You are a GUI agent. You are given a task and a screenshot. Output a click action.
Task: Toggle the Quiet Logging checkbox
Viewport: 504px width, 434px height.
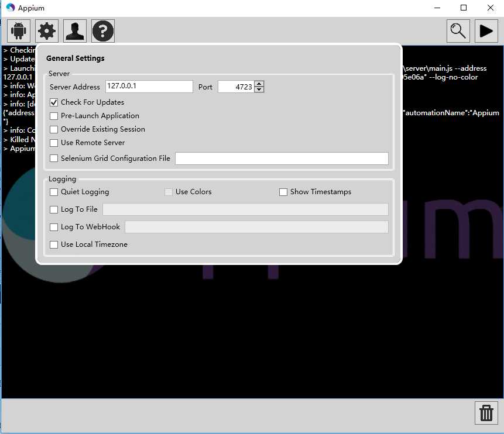tap(54, 192)
